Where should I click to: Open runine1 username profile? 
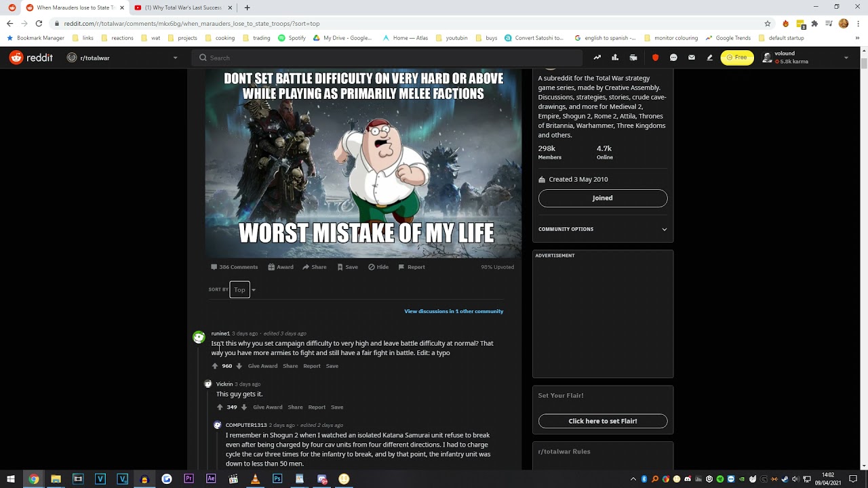pyautogui.click(x=220, y=333)
